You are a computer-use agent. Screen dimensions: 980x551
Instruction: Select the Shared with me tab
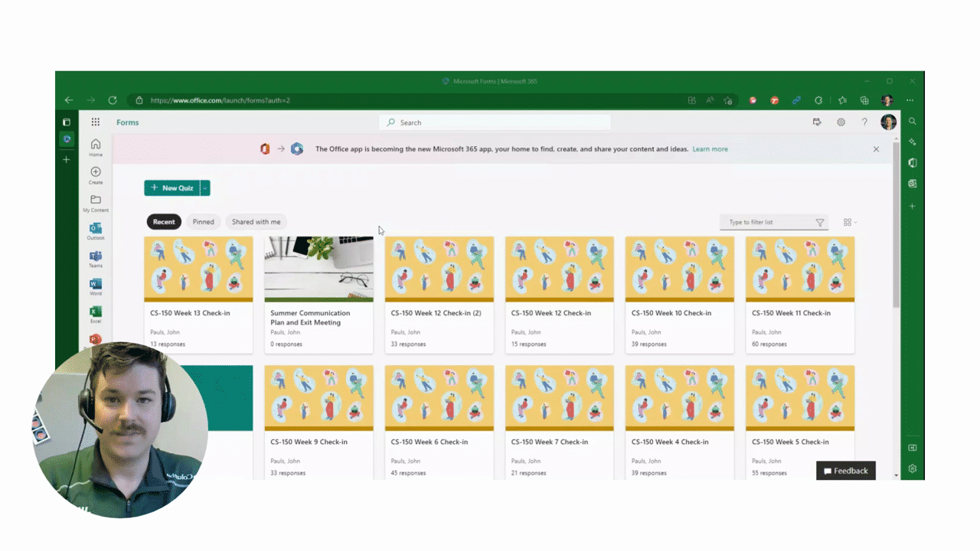[x=256, y=222]
